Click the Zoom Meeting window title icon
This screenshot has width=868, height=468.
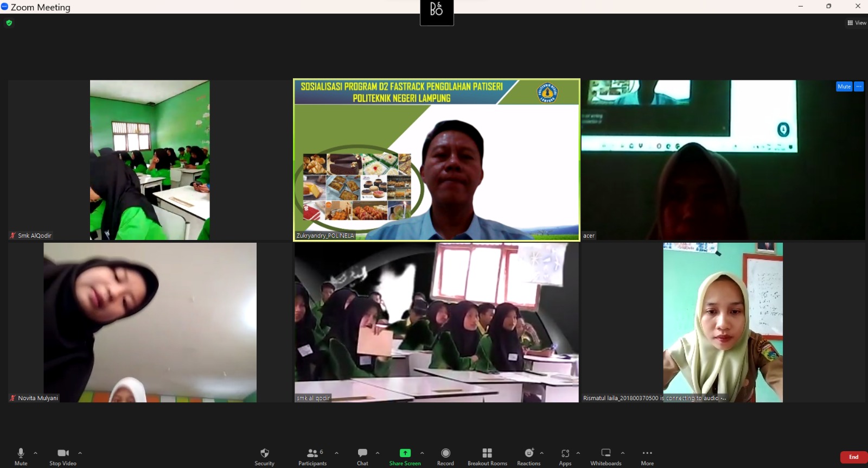4,7
